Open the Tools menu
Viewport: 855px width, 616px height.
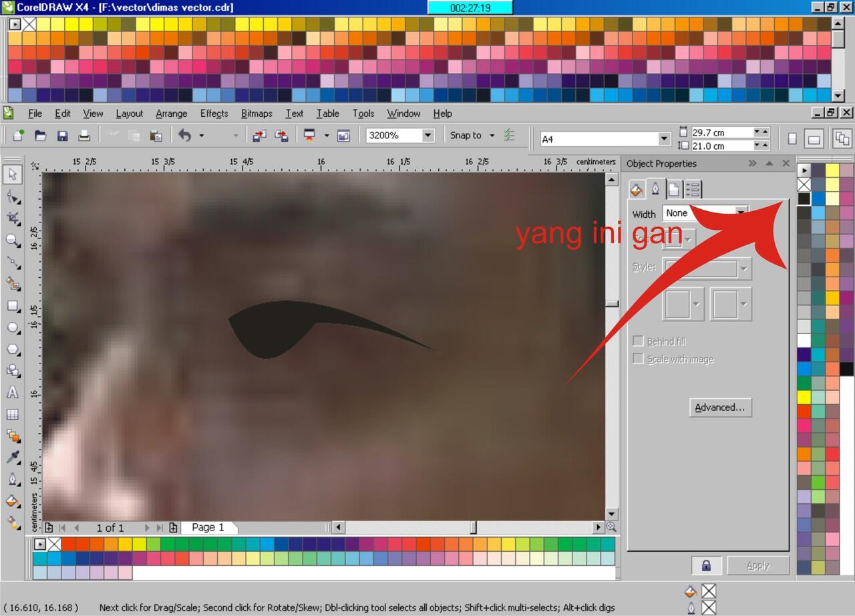(363, 114)
